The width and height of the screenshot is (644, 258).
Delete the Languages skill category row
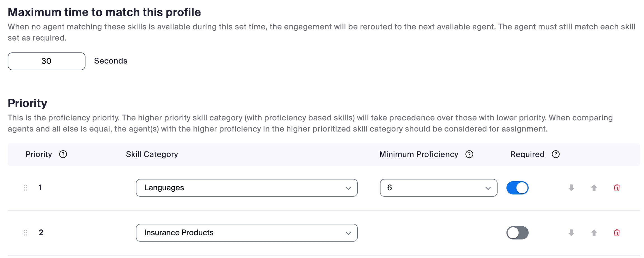click(617, 188)
